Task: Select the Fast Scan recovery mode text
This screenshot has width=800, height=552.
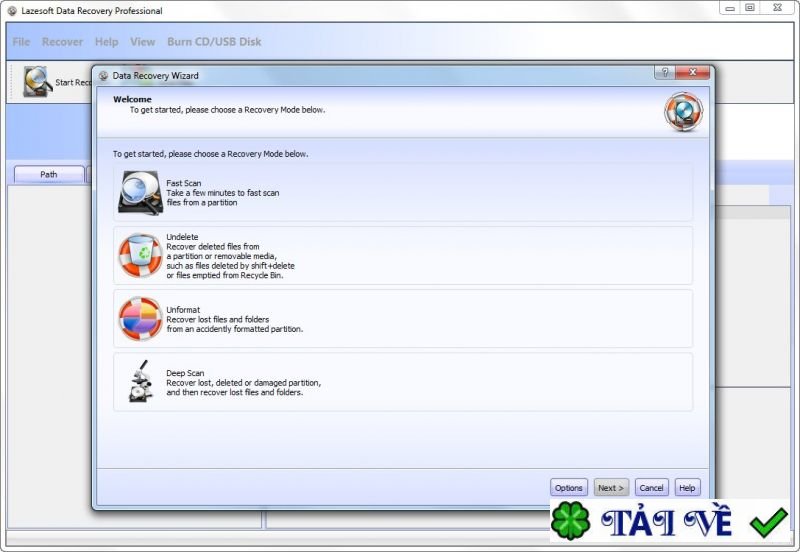Action: (184, 183)
